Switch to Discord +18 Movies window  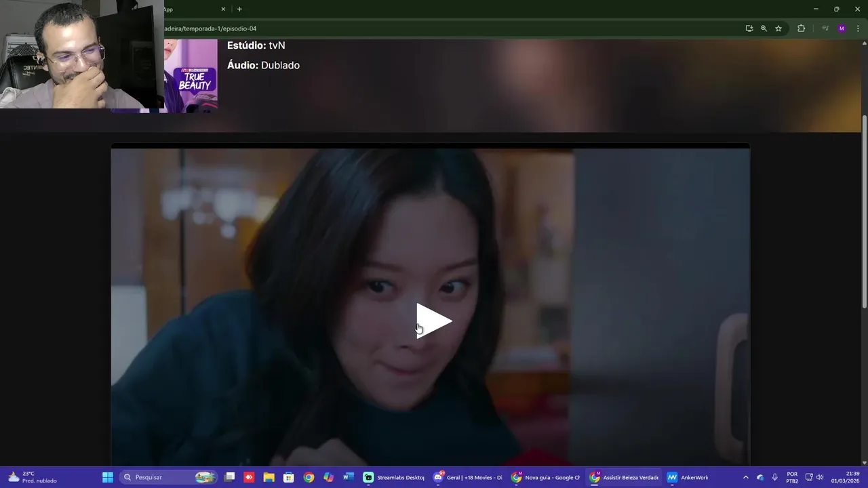[x=469, y=477]
